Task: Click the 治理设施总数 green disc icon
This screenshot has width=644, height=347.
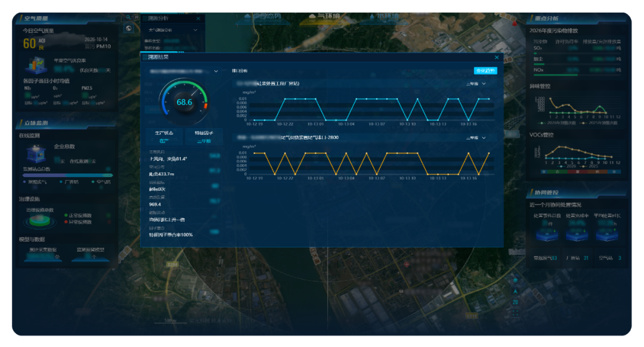Action: [39, 221]
